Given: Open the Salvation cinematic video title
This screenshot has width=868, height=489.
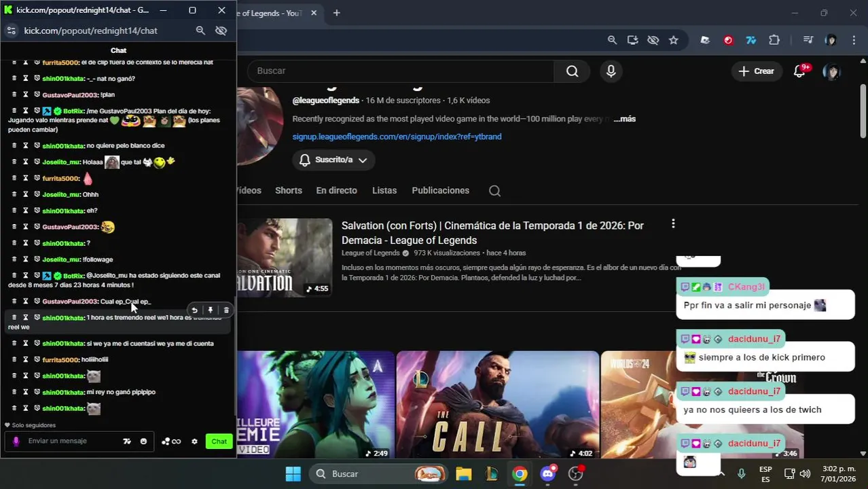Looking at the screenshot, I should pos(492,233).
